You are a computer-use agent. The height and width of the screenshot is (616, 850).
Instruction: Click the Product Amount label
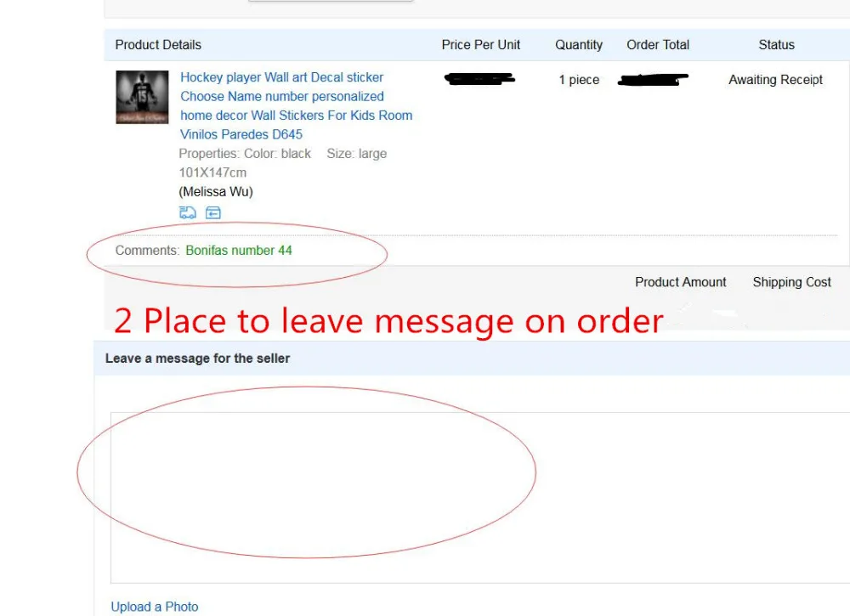680,282
